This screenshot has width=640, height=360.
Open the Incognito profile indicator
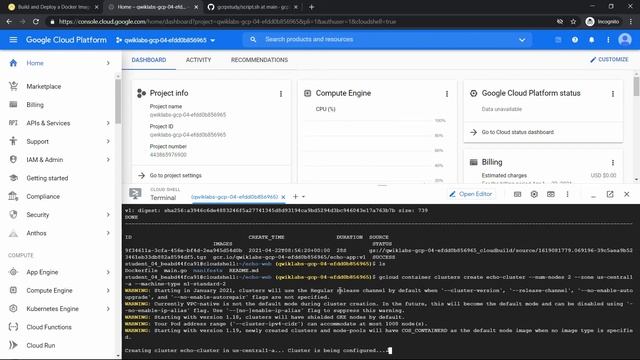click(x=602, y=22)
